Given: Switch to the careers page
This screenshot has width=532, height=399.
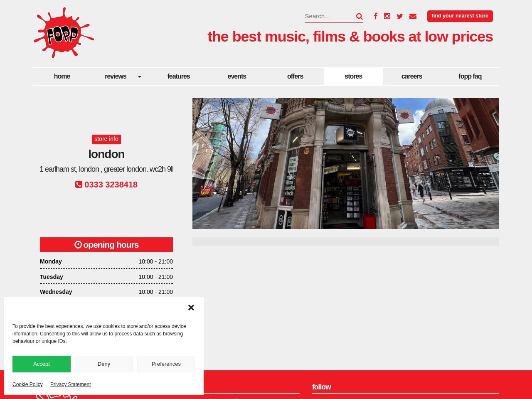Looking at the screenshot, I should pyautogui.click(x=411, y=76).
